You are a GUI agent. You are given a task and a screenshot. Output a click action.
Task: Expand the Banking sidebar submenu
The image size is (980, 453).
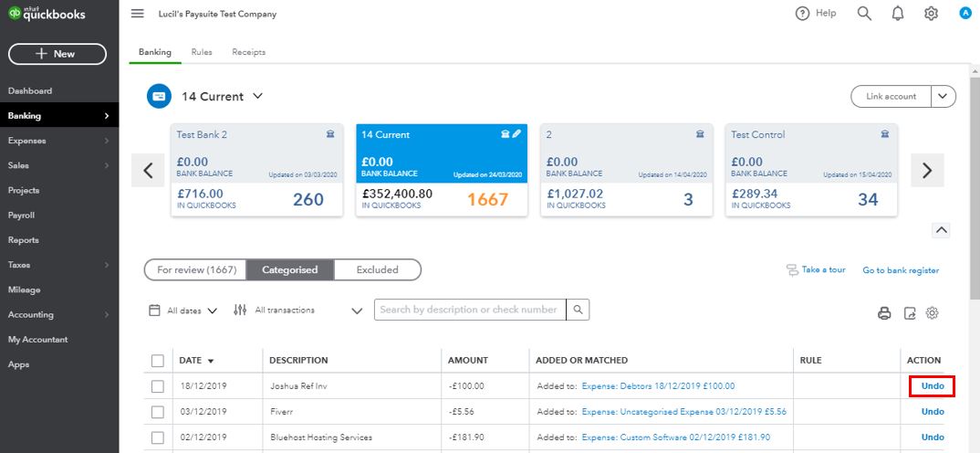coord(107,116)
